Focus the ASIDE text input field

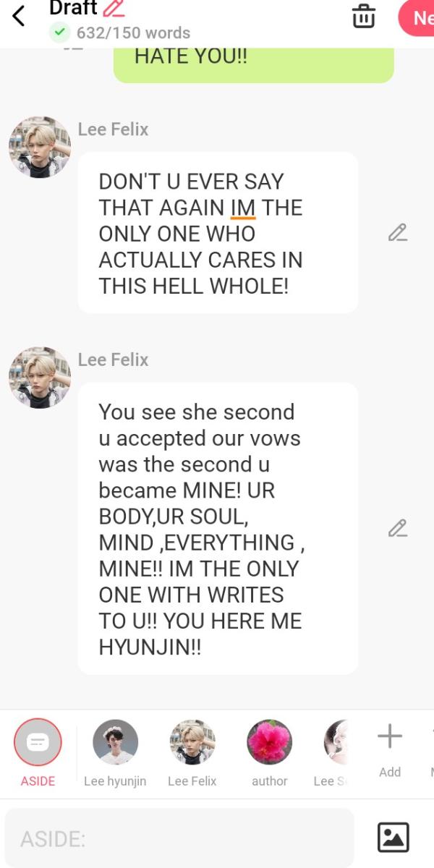point(179,838)
